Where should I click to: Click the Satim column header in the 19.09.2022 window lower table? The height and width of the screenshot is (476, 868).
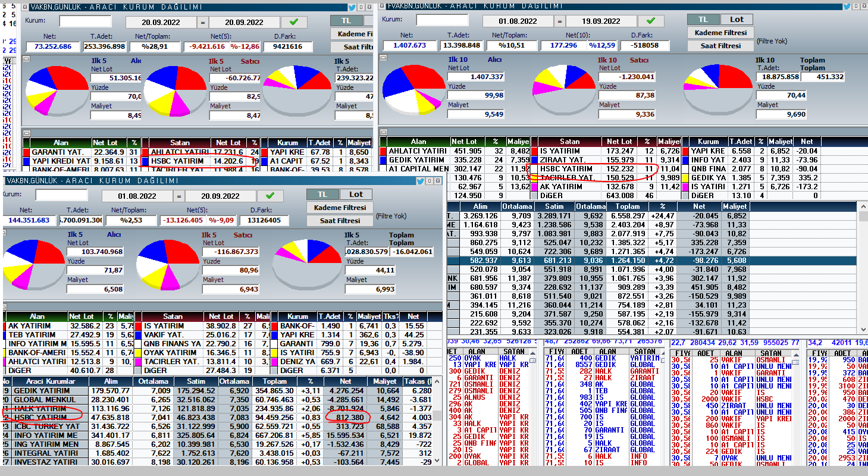coord(554,206)
